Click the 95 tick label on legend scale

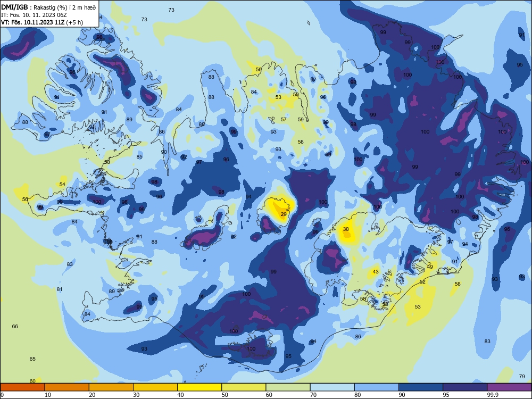click(446, 395)
